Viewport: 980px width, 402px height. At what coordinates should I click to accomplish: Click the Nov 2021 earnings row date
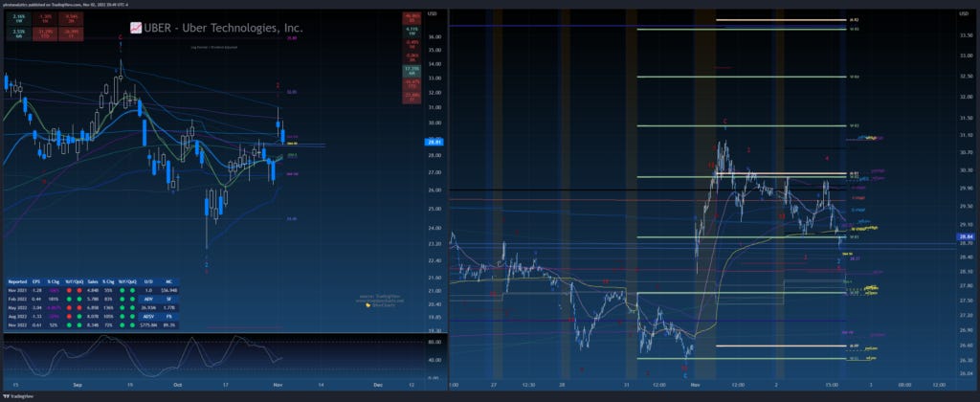pyautogui.click(x=17, y=291)
